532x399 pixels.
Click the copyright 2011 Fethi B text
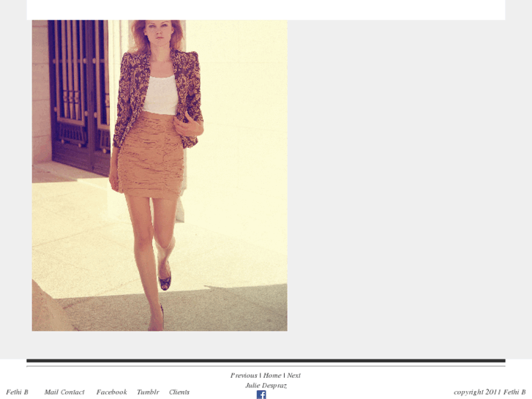click(490, 392)
